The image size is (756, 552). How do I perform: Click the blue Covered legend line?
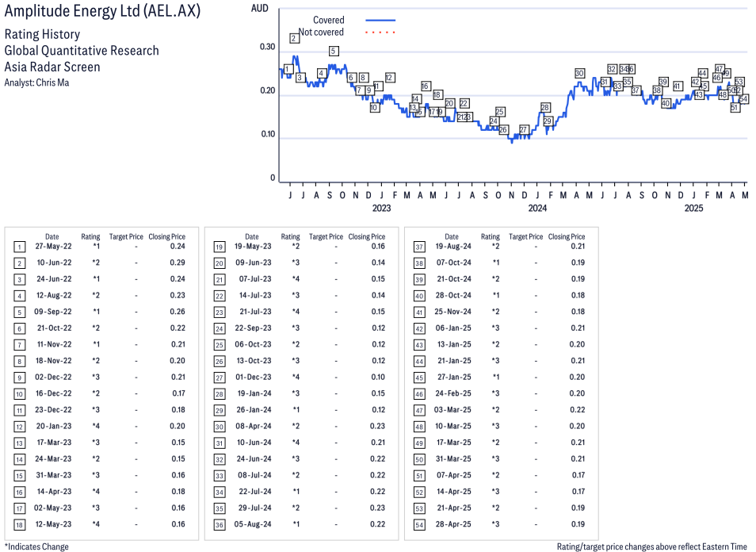pyautogui.click(x=380, y=21)
